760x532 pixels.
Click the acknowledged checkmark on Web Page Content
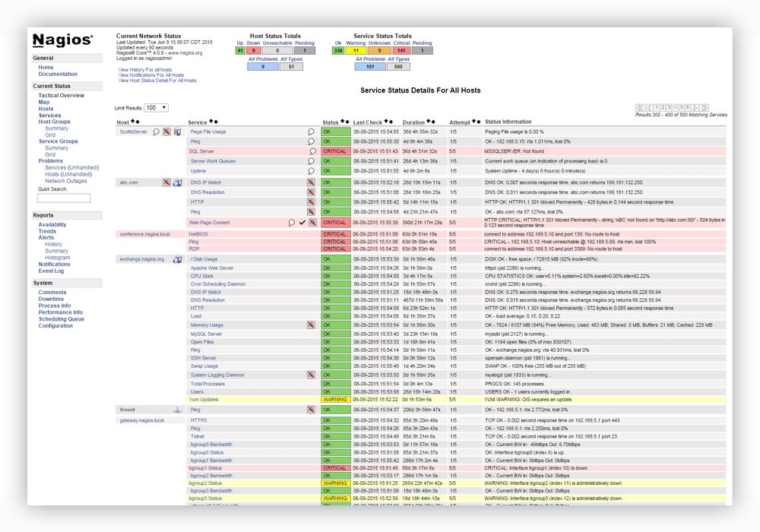[302, 223]
